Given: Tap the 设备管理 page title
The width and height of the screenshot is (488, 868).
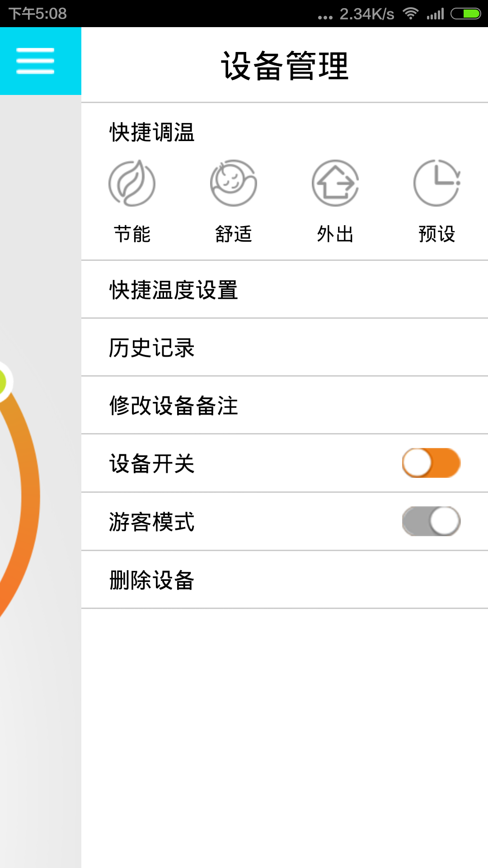Looking at the screenshot, I should [285, 66].
